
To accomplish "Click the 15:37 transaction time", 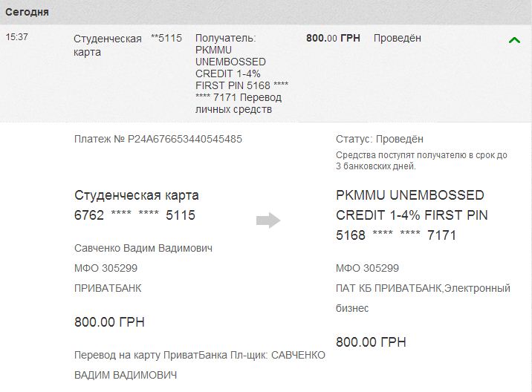I will [x=16, y=37].
